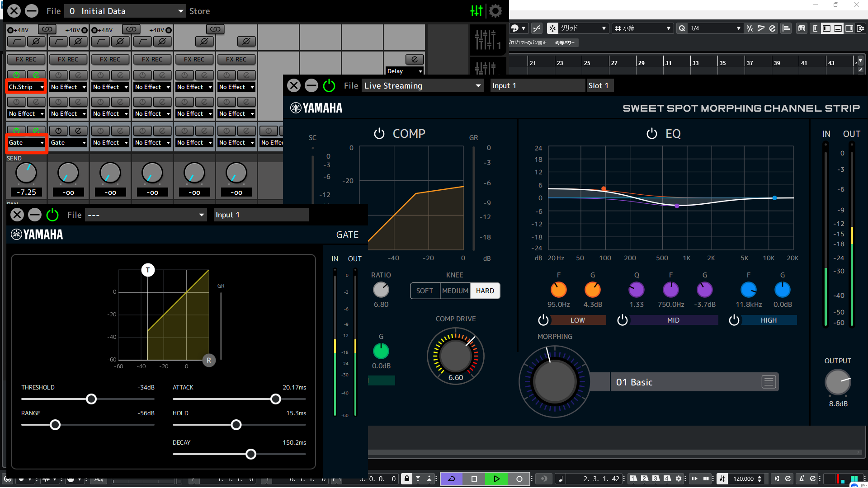Open the グリッド snap type dropdown
The image size is (868, 488).
(x=583, y=28)
